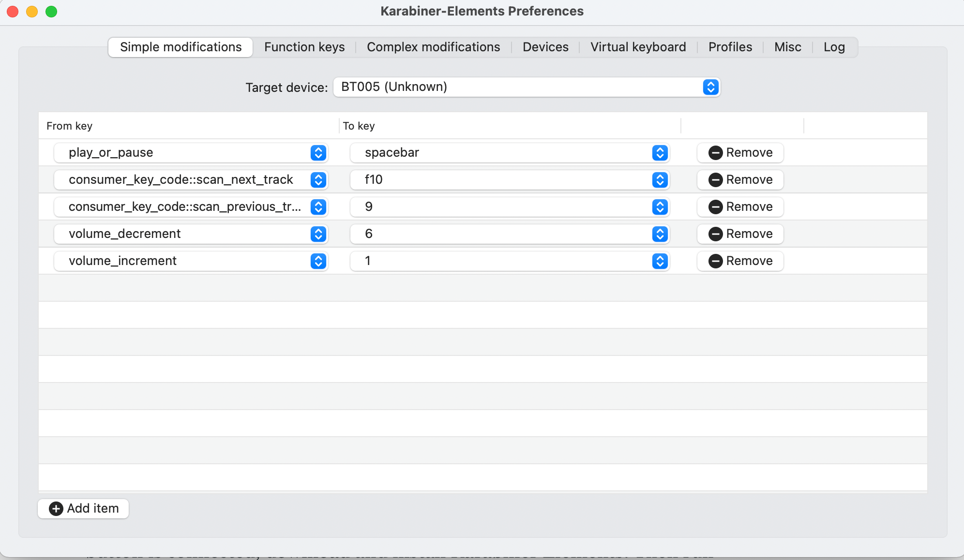
Task: Remove the scan_next_track mapping
Action: [740, 180]
